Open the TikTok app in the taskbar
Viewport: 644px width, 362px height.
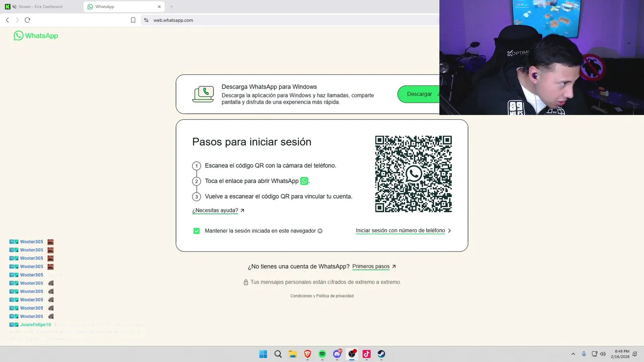pos(367,354)
